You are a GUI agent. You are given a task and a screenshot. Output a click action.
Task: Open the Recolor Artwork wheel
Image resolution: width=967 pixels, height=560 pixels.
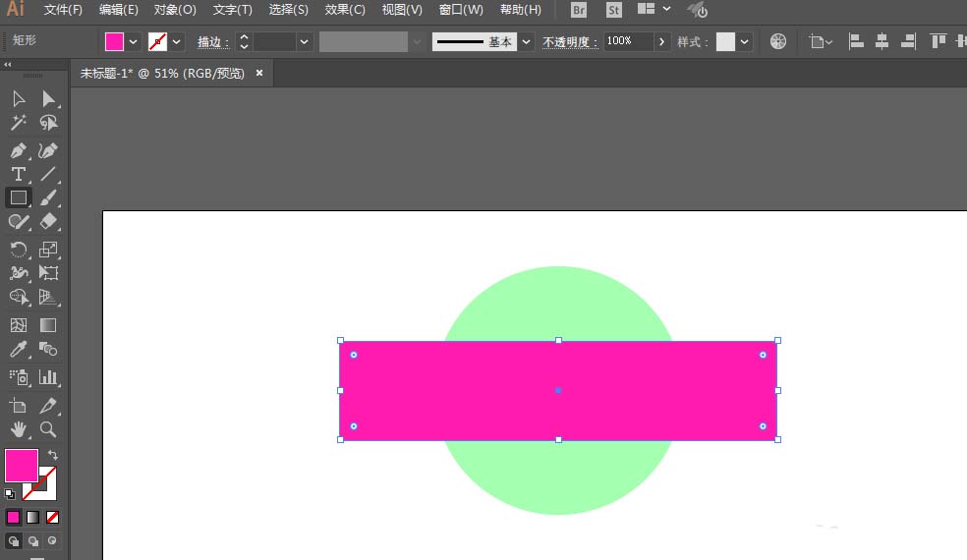pos(778,41)
